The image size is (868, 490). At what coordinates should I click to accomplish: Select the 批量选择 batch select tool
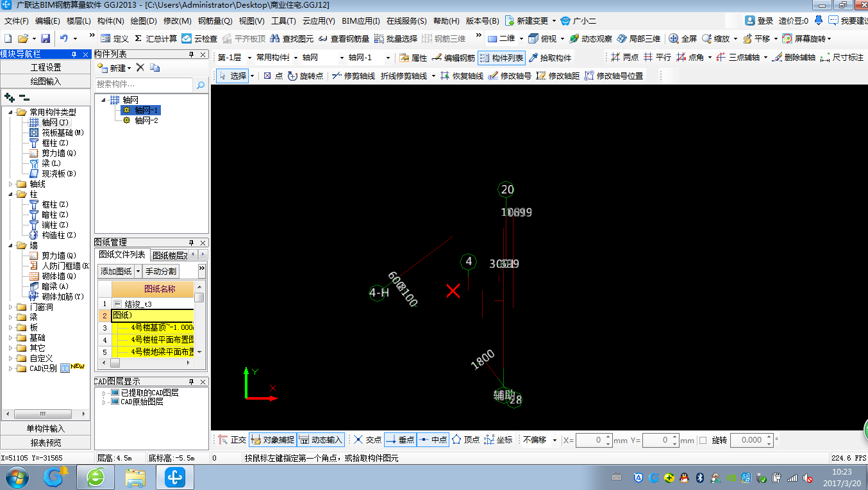396,38
